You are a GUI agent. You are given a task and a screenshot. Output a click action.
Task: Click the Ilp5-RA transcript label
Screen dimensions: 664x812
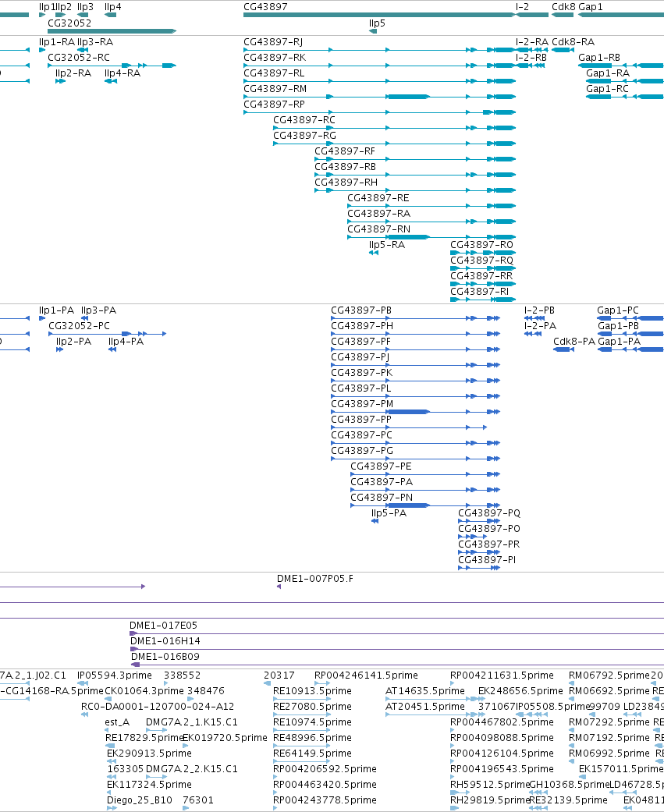point(387,244)
